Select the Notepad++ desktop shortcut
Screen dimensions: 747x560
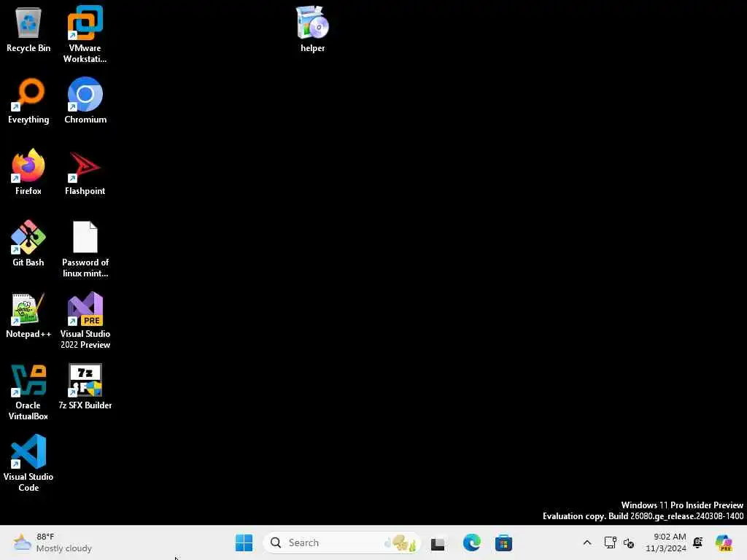tap(28, 315)
